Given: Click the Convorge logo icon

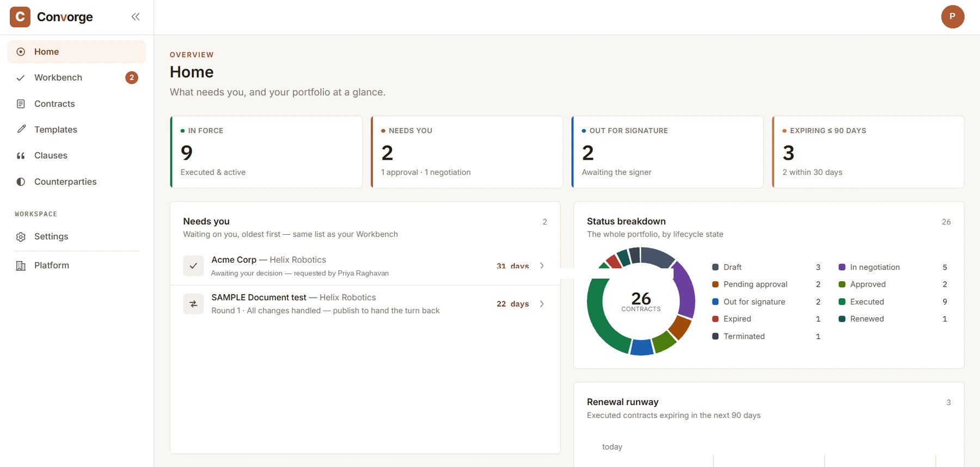Looking at the screenshot, I should [x=20, y=17].
